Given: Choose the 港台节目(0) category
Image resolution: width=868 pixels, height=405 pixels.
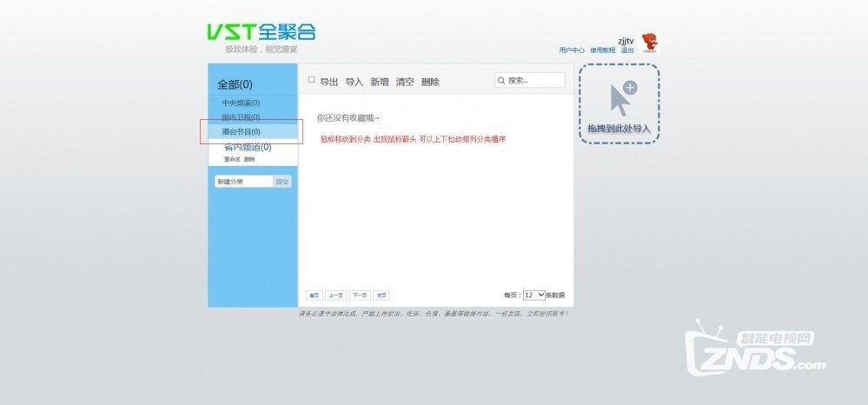Looking at the screenshot, I should click(x=241, y=131).
